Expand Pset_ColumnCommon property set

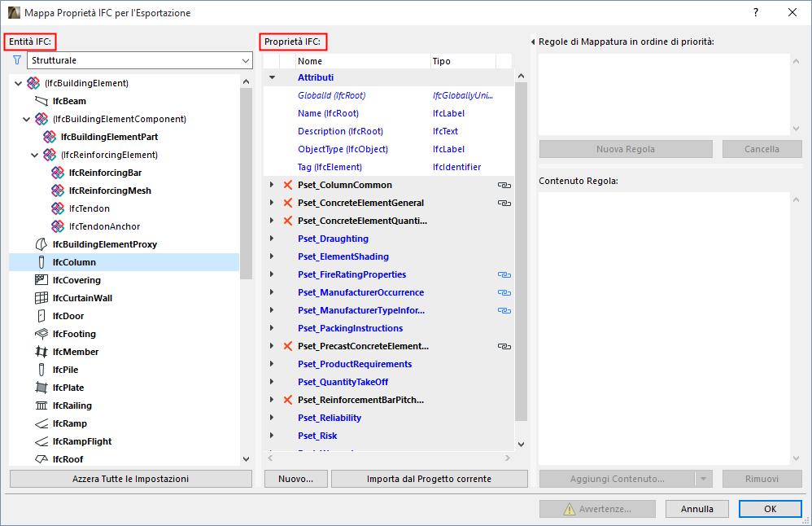[x=272, y=185]
